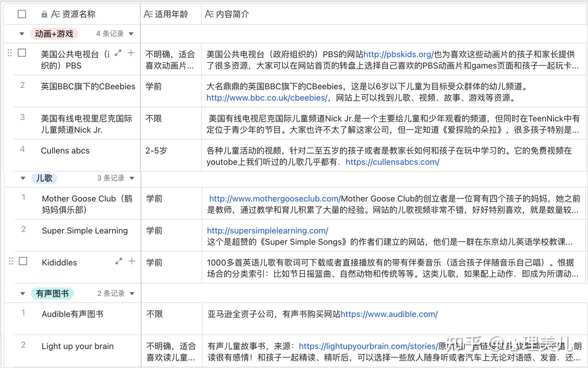This screenshot has height=368, width=588.
Task: Open the supersimplelearning.com link
Action: [267, 231]
